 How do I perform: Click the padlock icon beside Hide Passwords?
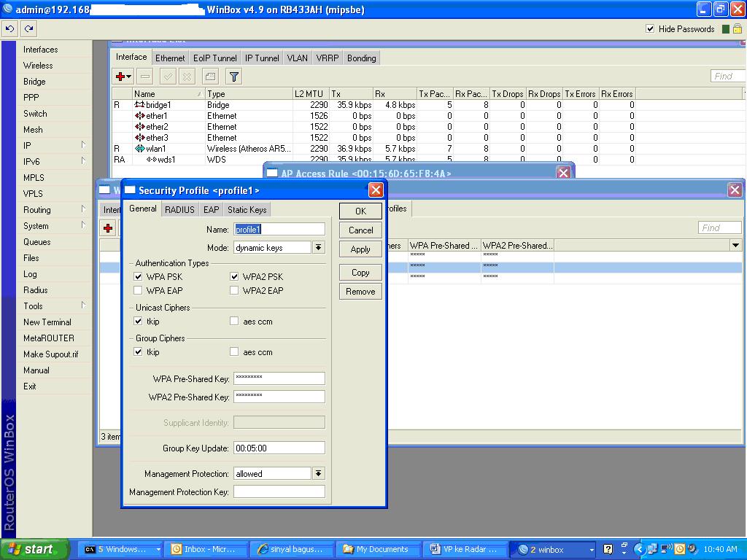pyautogui.click(x=737, y=29)
